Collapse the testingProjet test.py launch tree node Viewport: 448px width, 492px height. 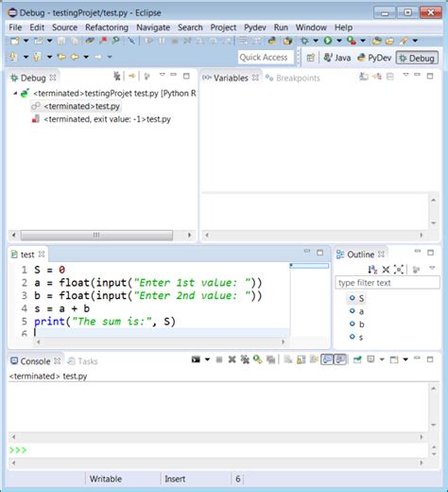15,94
